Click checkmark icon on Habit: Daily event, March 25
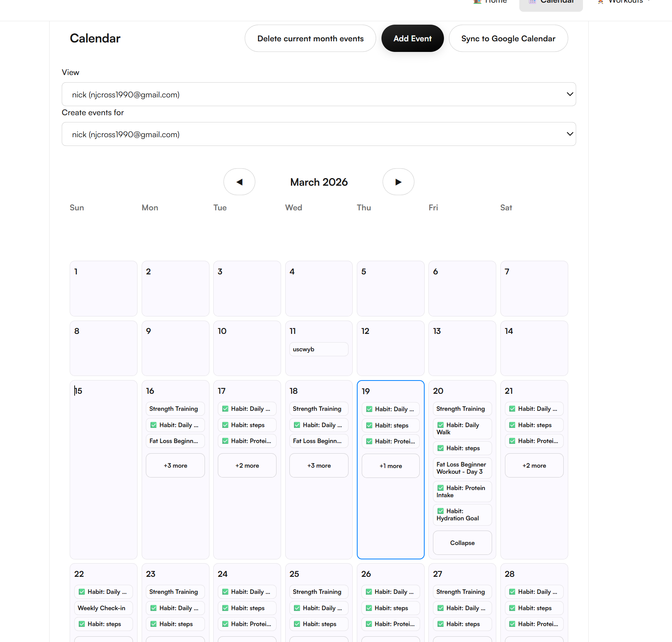672x642 pixels. pyautogui.click(x=297, y=608)
